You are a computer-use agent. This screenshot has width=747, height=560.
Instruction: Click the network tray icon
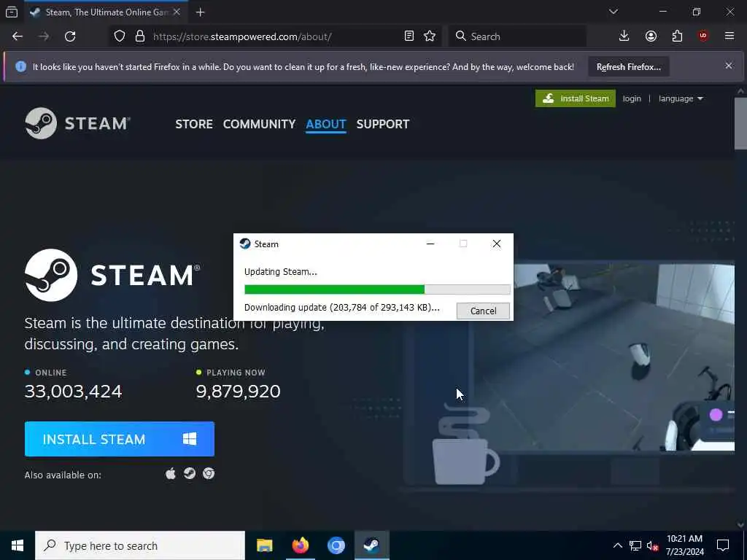pyautogui.click(x=635, y=545)
